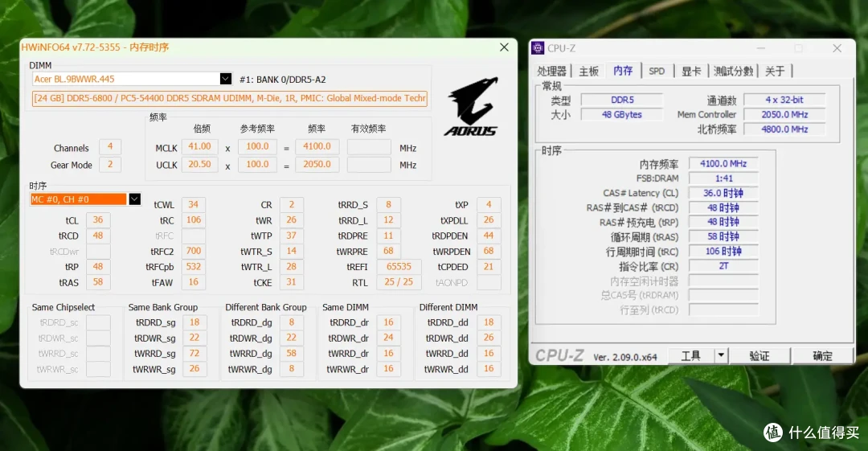Click the tRC value 106 in HWiNFO64
Screen dimensions: 868x451
pos(193,220)
